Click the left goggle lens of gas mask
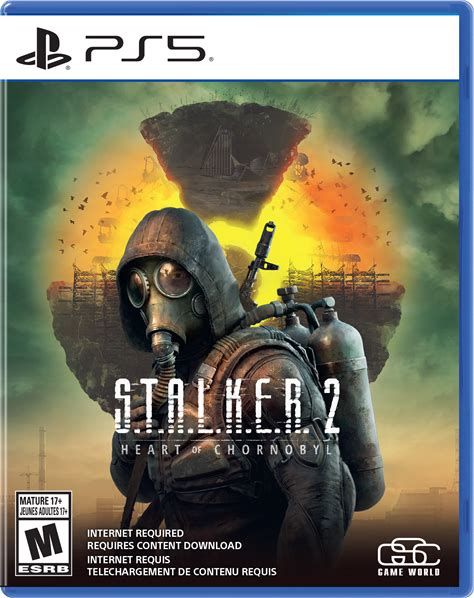474x598 pixels. click(137, 287)
